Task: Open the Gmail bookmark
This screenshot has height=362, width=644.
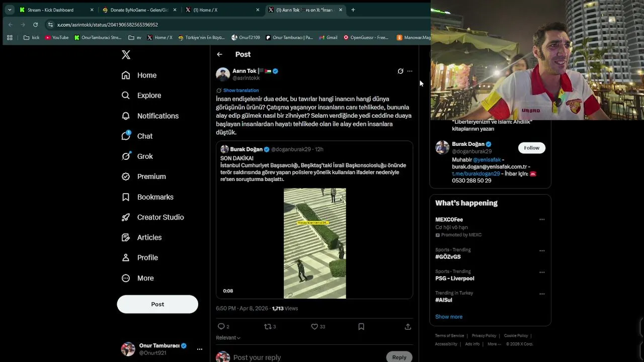Action: 328,38
